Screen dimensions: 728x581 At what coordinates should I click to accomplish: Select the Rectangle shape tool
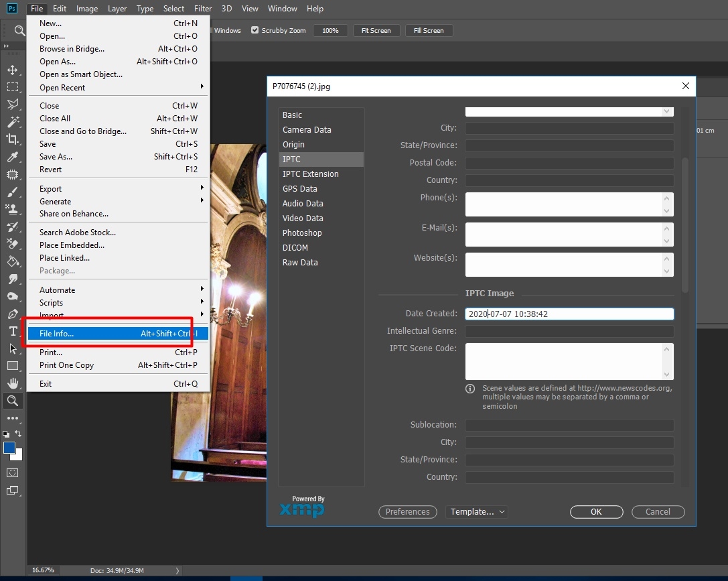click(13, 366)
